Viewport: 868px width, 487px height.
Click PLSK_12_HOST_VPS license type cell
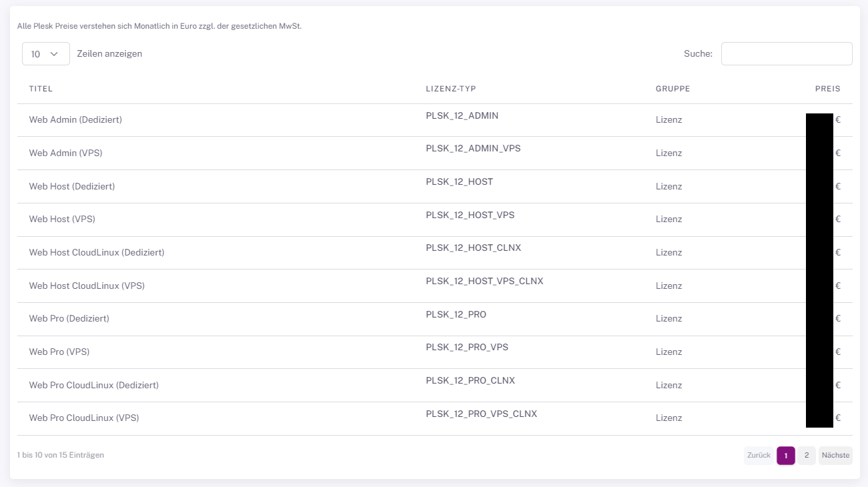point(470,215)
